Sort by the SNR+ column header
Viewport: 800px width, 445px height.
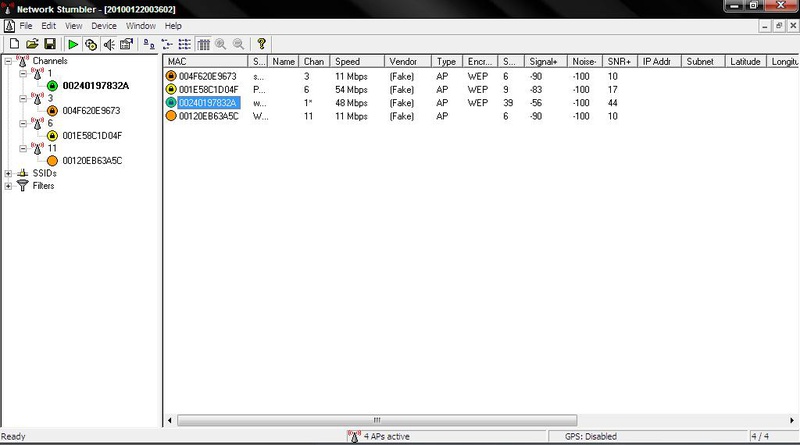tap(620, 61)
